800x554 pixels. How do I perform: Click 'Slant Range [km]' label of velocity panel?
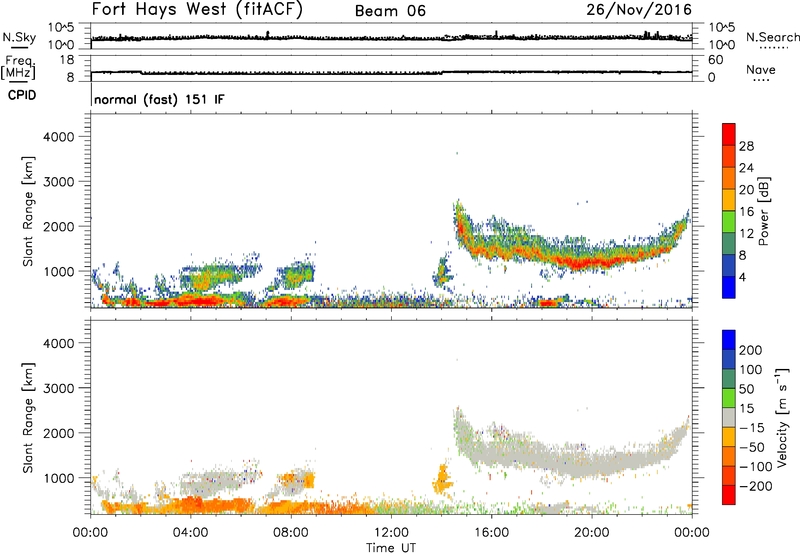coord(28,418)
